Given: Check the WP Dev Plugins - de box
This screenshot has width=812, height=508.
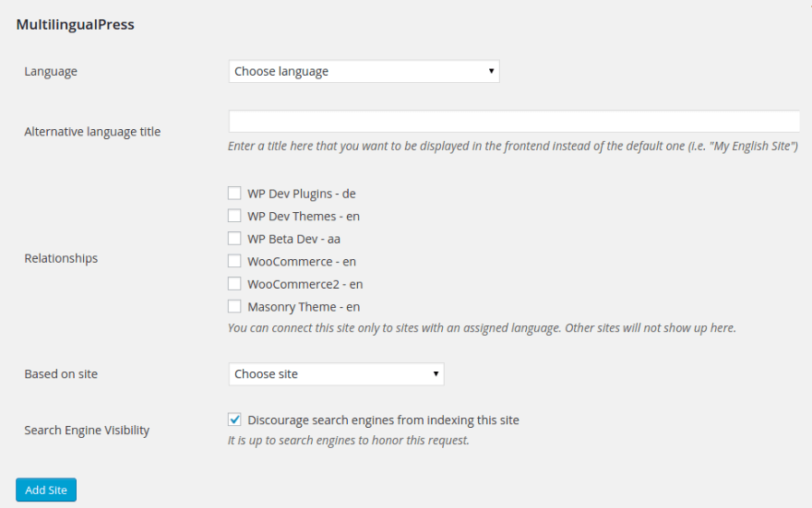Looking at the screenshot, I should [x=234, y=193].
